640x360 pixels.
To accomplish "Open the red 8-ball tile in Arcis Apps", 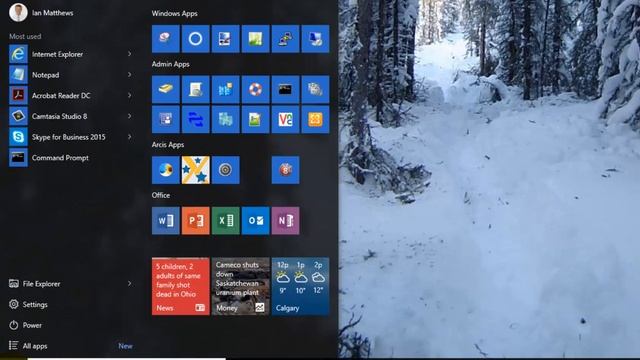I will coord(285,170).
